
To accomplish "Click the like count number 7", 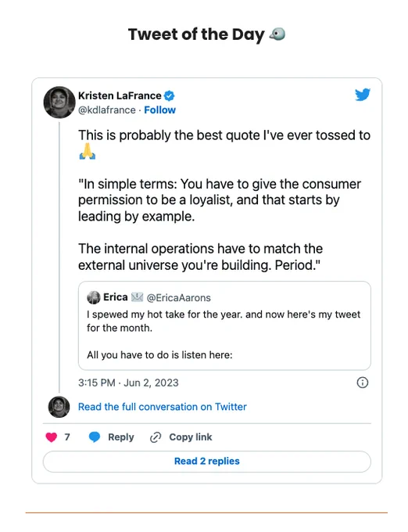I will pyautogui.click(x=67, y=437).
